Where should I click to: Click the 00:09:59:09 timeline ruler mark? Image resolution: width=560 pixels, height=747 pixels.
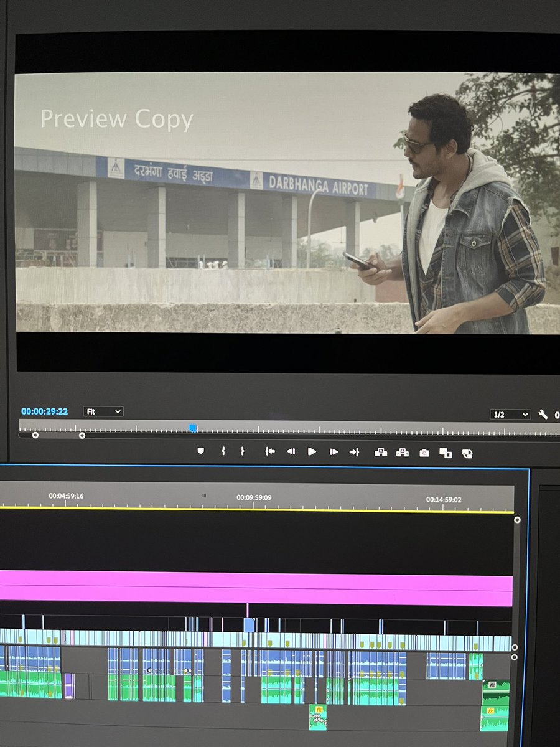click(254, 497)
